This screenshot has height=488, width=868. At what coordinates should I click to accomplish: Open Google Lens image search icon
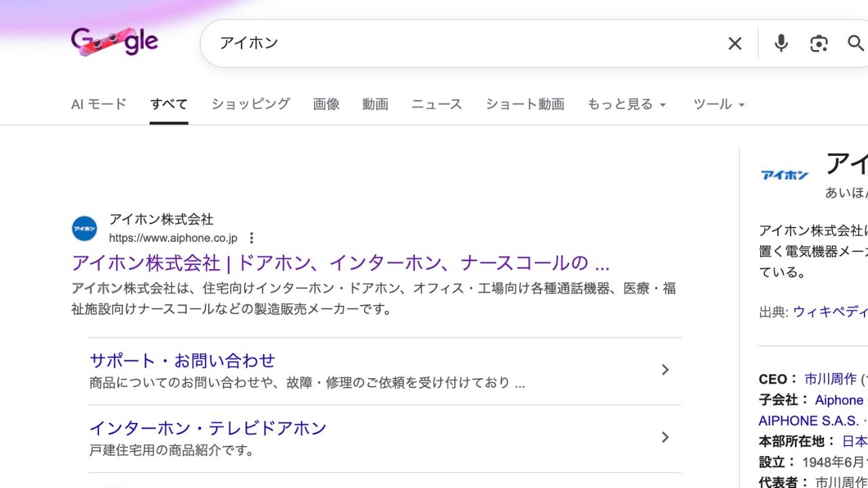[818, 43]
